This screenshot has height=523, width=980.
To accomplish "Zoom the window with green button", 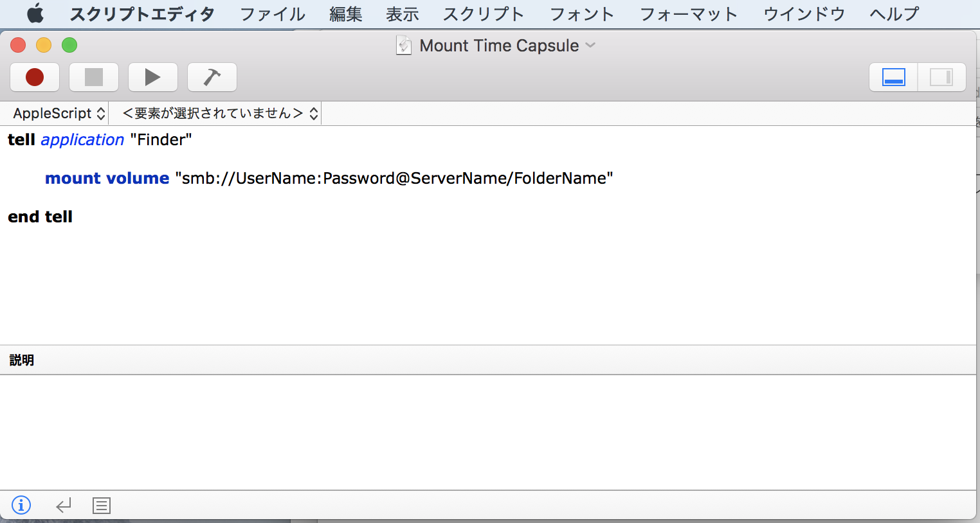I will tap(69, 45).
